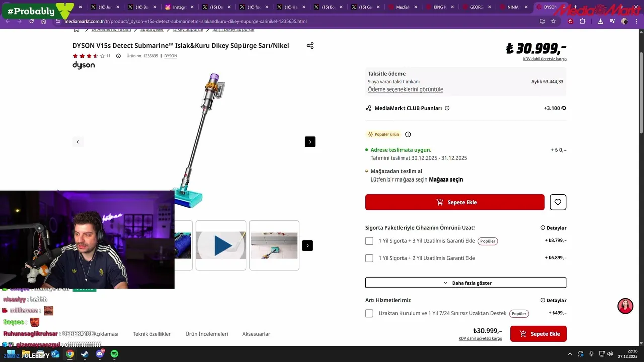Viewport: 644px width, 362px height.
Task: Click the share icon next to product title
Action: (310, 46)
